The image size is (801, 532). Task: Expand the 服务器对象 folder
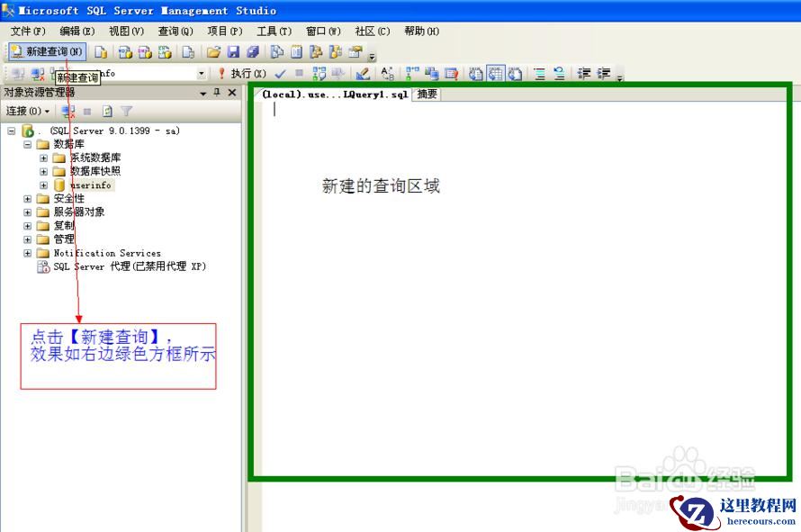(x=28, y=212)
